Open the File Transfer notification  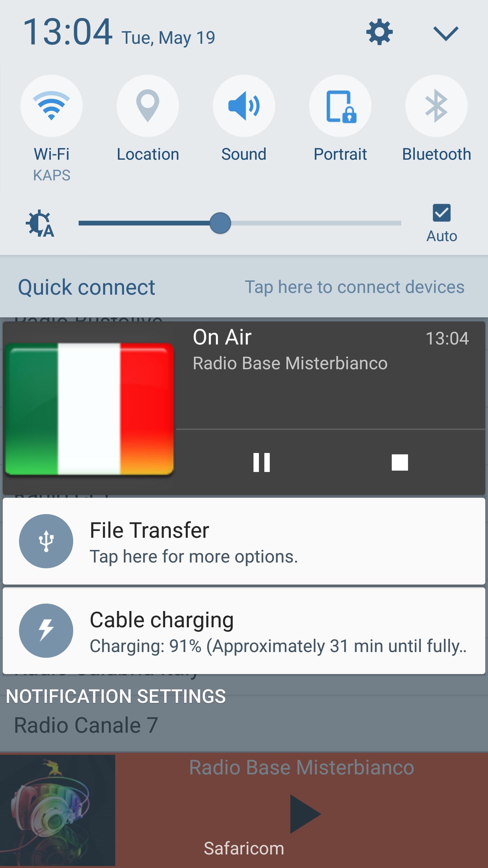point(244,541)
